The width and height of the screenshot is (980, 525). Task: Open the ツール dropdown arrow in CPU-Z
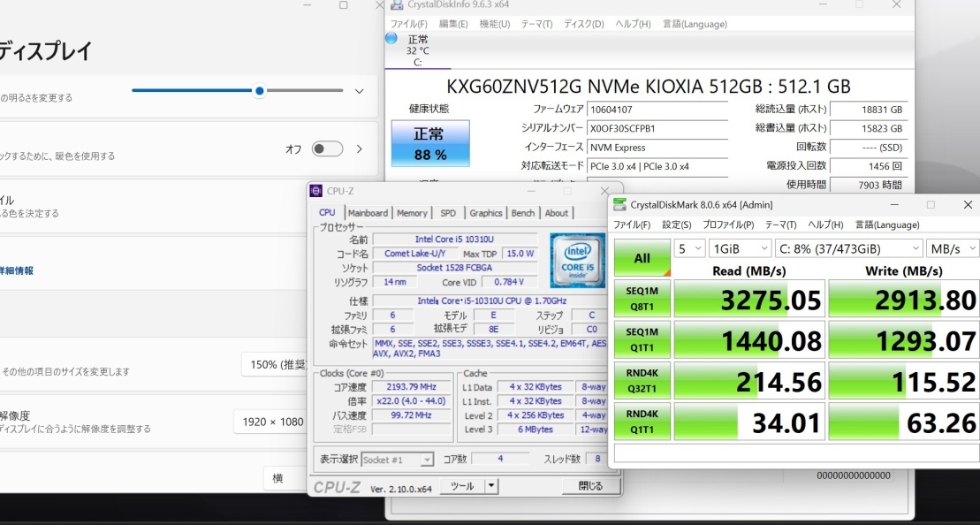tap(492, 486)
